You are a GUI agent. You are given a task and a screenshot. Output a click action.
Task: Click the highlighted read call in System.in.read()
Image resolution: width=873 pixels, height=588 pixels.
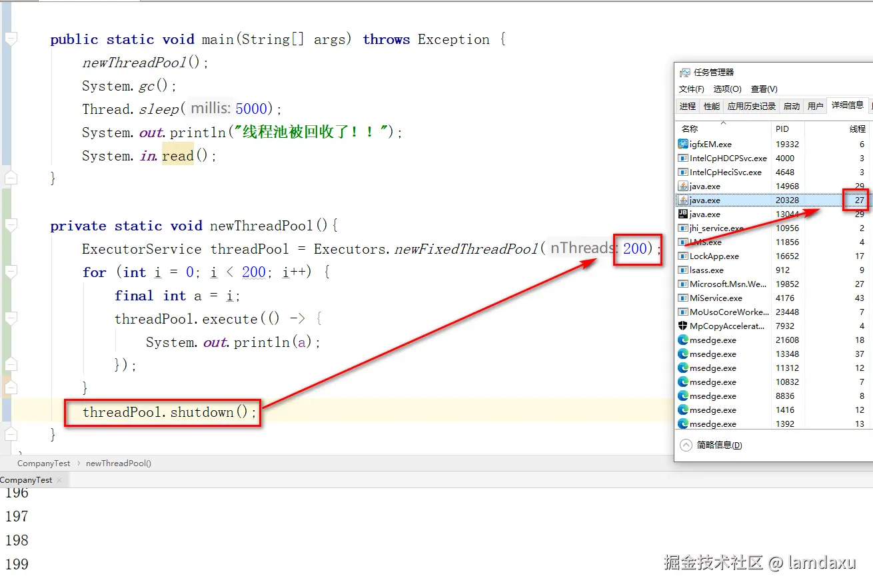point(177,156)
